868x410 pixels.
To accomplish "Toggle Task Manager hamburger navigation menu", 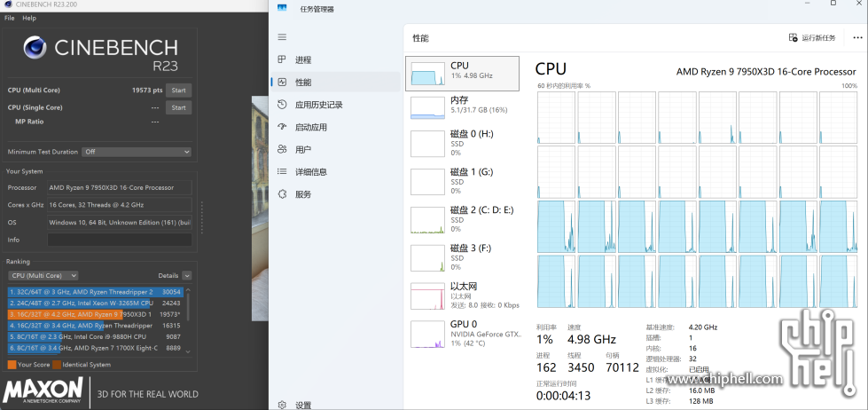I will pos(282,37).
